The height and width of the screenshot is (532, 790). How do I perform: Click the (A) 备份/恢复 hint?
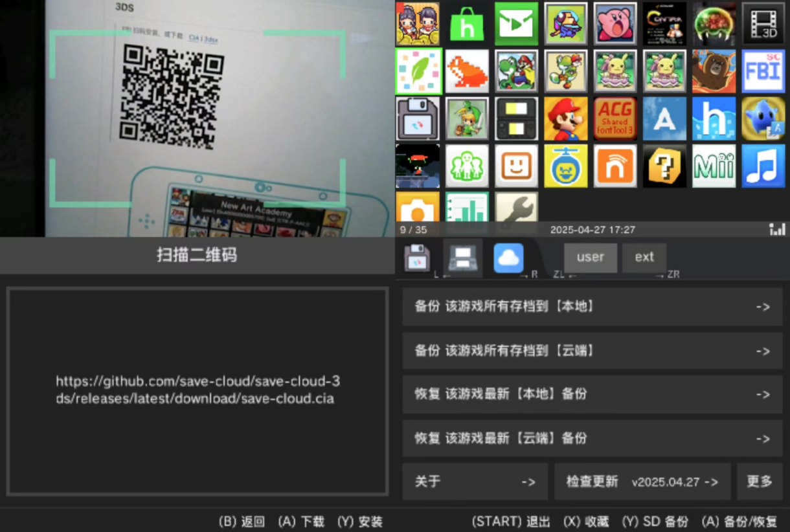click(x=739, y=522)
